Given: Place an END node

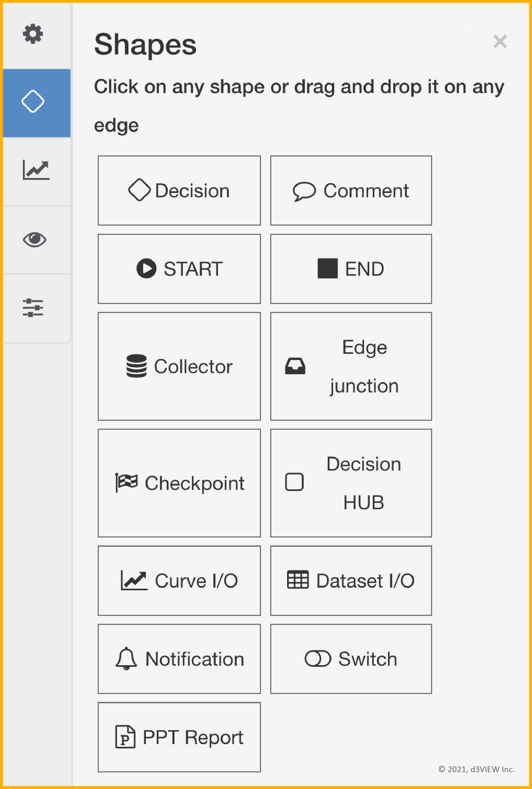Looking at the screenshot, I should [351, 269].
